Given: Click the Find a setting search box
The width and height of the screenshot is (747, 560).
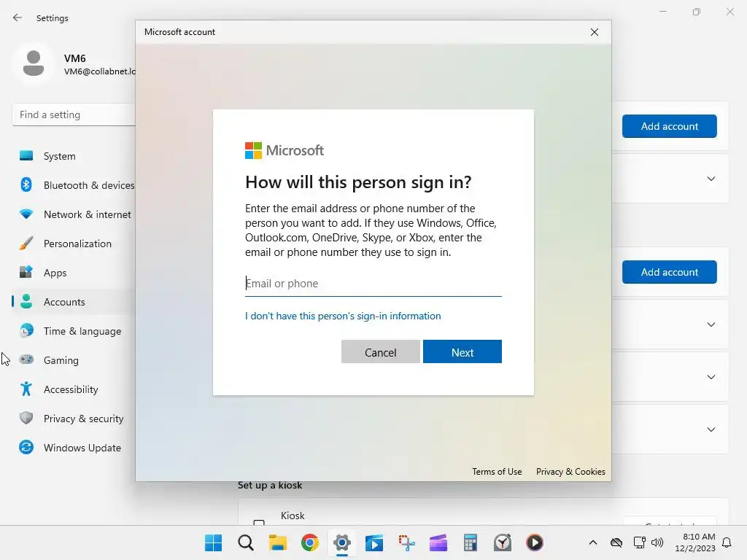Looking at the screenshot, I should [x=74, y=114].
